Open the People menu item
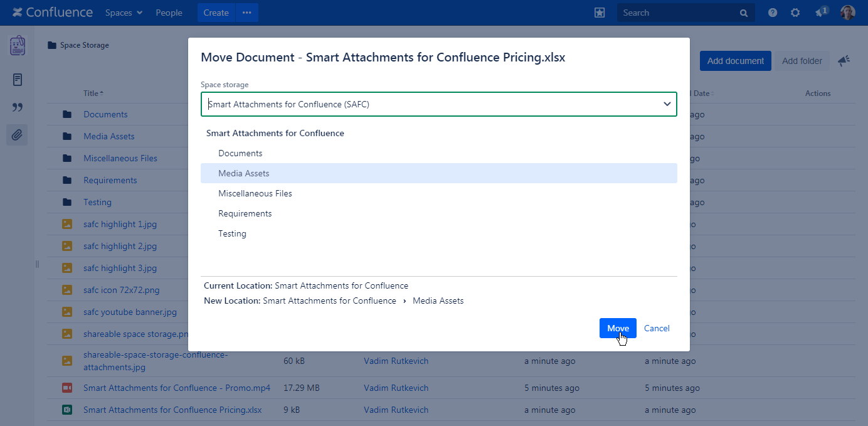 tap(169, 13)
